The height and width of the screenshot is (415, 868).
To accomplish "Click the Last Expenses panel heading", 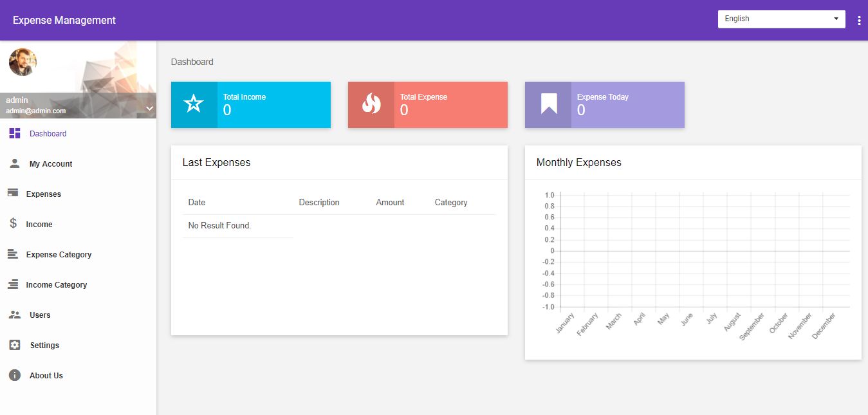I will point(216,163).
